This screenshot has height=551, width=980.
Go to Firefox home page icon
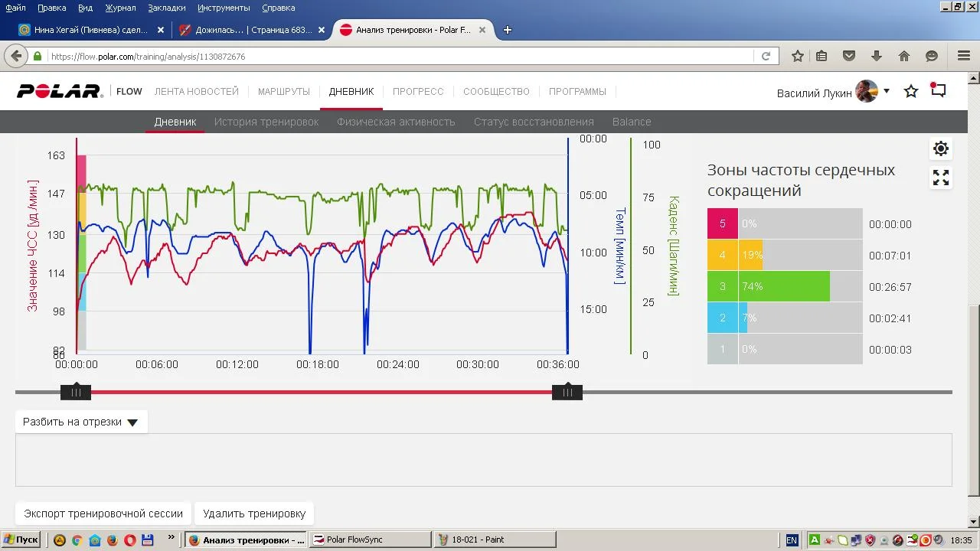click(x=904, y=56)
